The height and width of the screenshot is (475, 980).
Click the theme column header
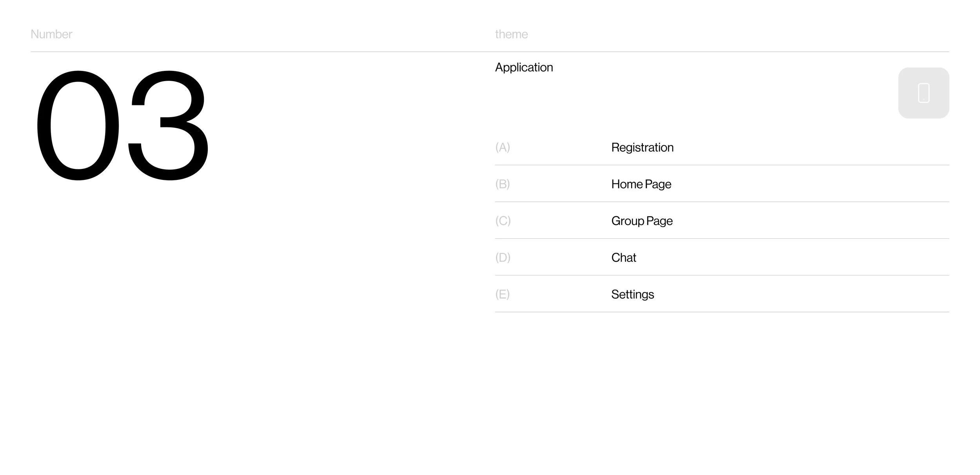click(511, 34)
